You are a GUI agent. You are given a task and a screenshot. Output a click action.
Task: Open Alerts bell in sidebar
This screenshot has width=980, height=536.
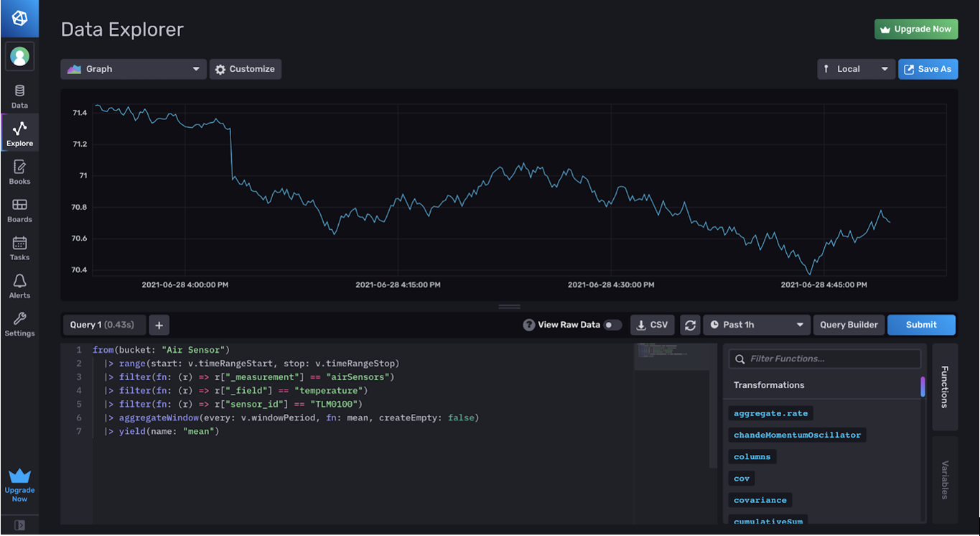(19, 287)
